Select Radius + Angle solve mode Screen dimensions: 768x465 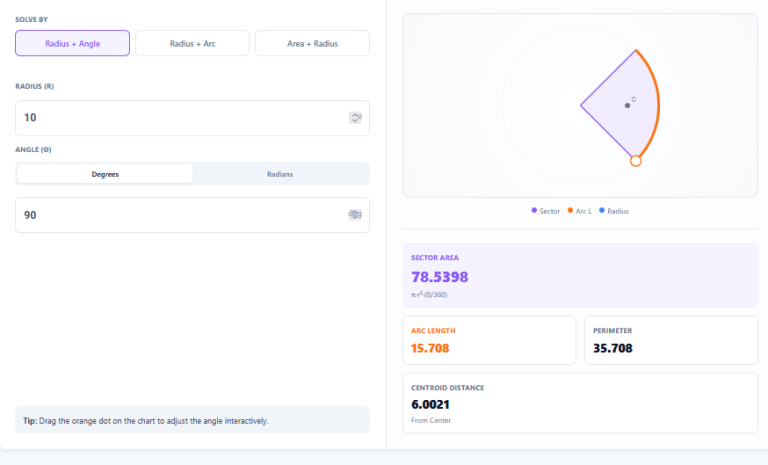point(72,43)
